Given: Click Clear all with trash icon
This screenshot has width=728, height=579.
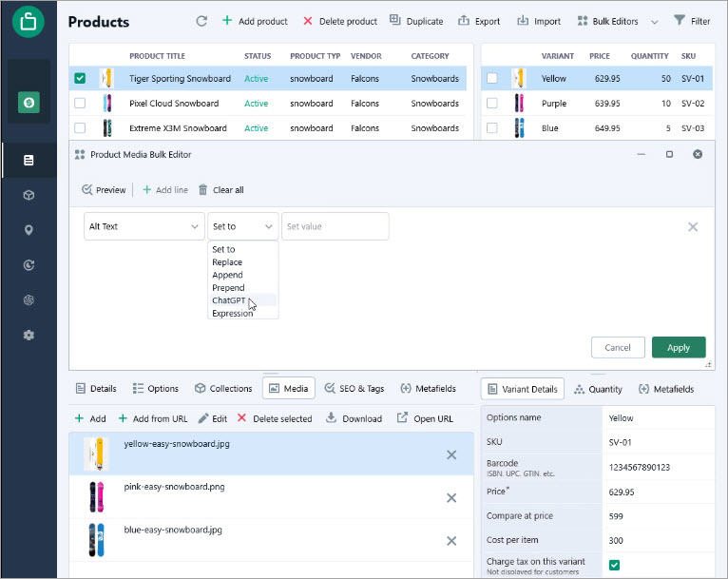Looking at the screenshot, I should 221,189.
